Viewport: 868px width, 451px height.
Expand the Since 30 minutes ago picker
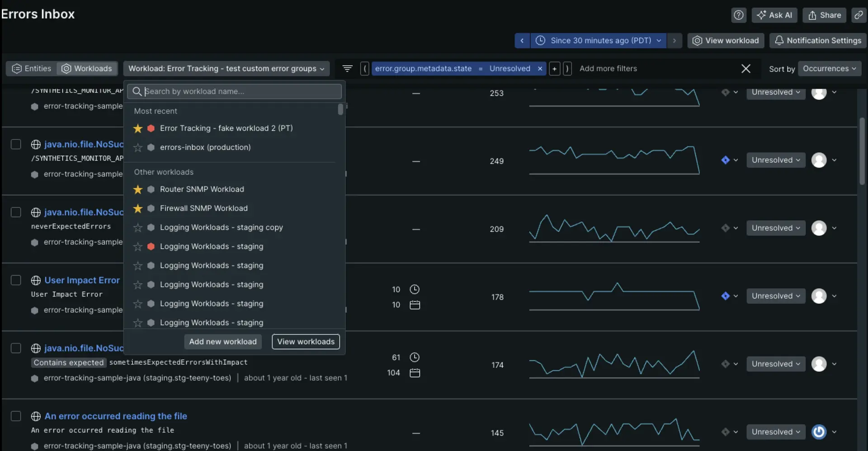[x=600, y=40]
